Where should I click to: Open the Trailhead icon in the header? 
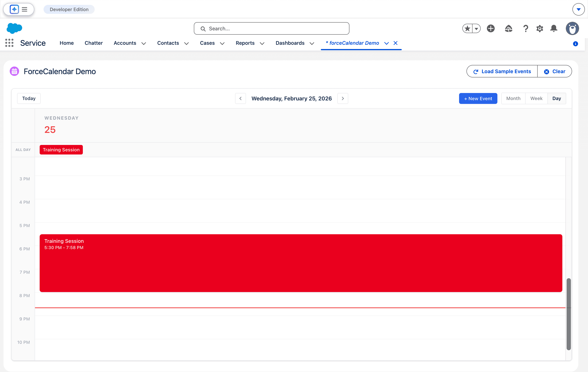(x=509, y=28)
